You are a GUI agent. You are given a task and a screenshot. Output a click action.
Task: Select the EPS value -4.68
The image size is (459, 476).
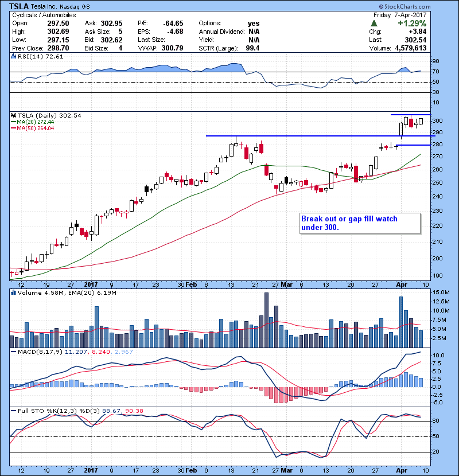(x=175, y=32)
